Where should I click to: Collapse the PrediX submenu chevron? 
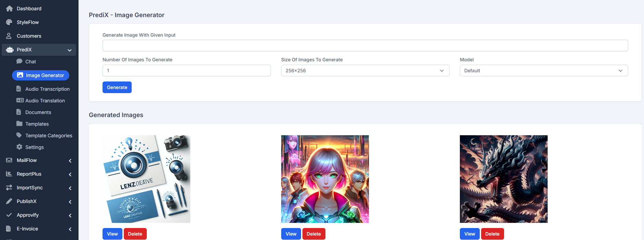point(70,50)
